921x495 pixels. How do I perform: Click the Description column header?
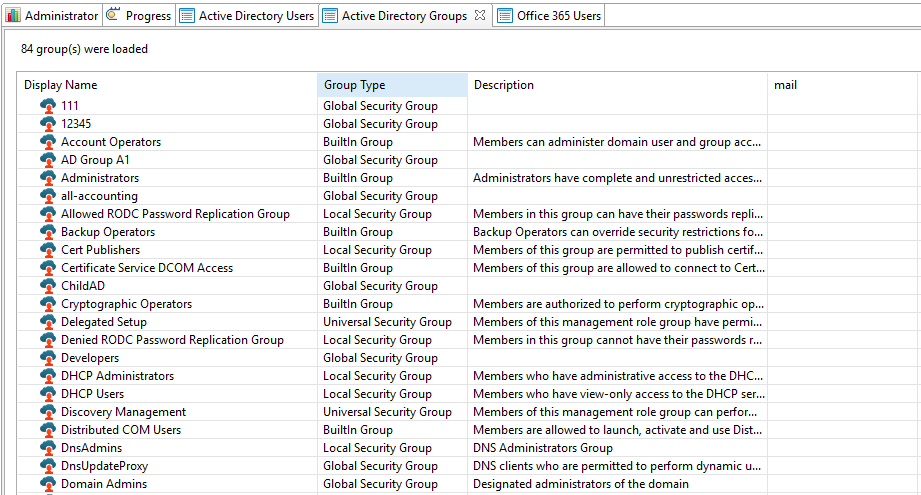[504, 85]
